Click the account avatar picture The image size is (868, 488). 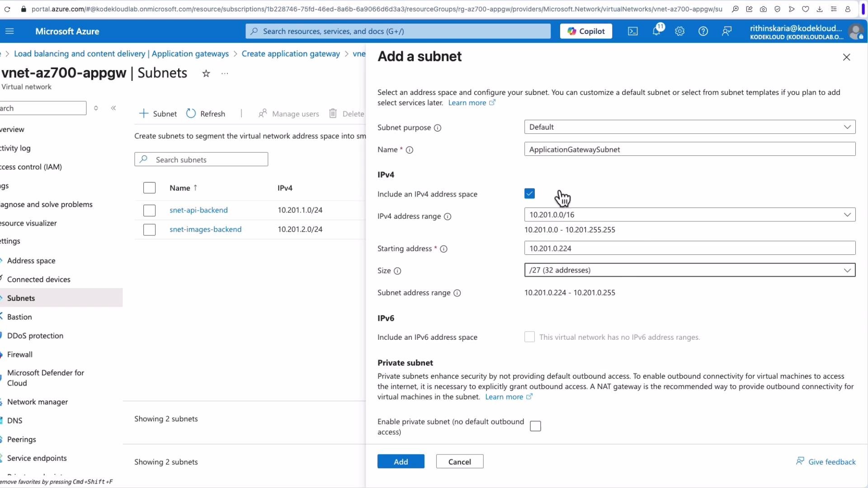tap(856, 32)
